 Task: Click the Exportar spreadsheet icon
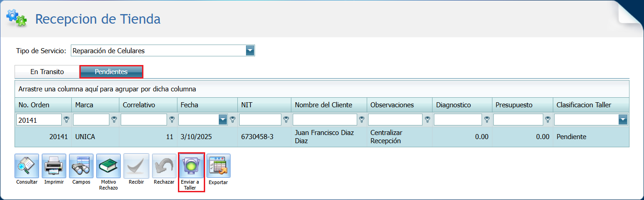pyautogui.click(x=218, y=166)
